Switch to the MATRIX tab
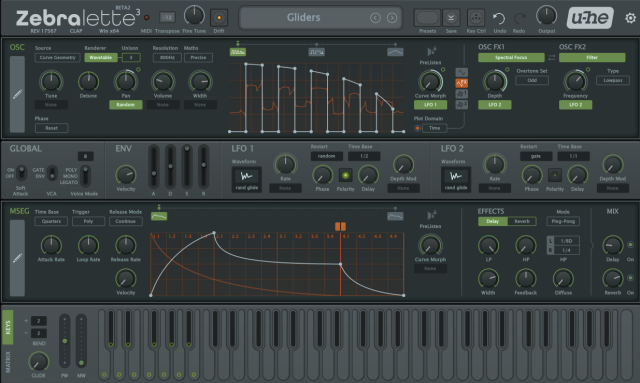The width and height of the screenshot is (640, 383). point(8,362)
